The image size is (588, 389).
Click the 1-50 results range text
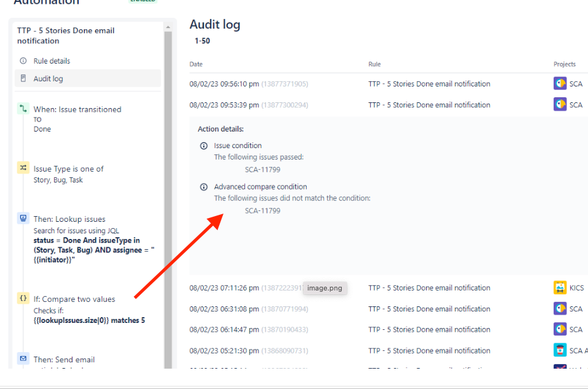pyautogui.click(x=202, y=41)
